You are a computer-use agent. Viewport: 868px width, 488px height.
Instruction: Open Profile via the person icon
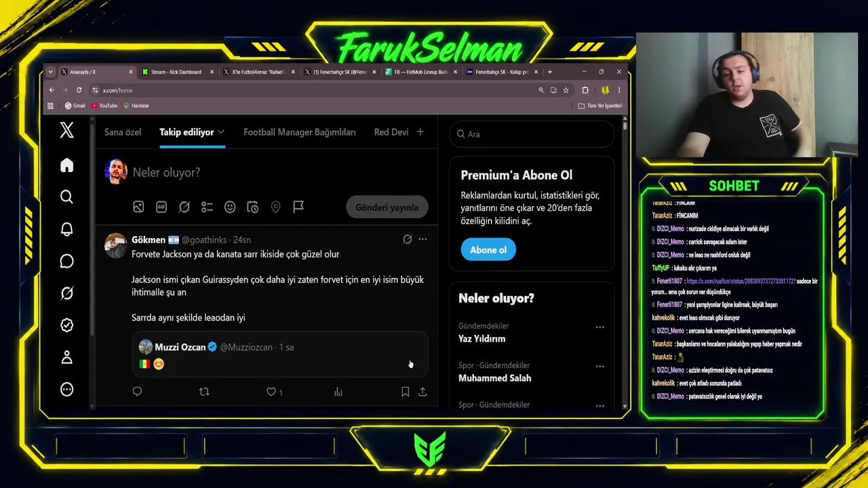pos(66,357)
